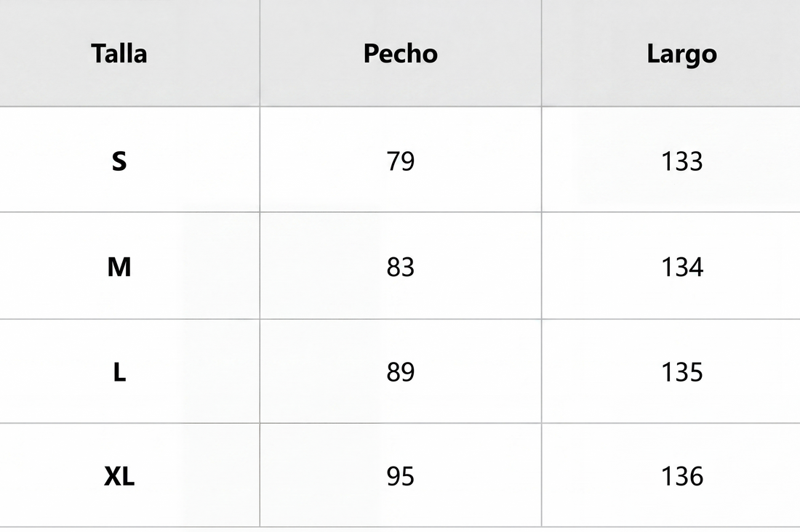
Task: Click the header divider between Pecho and Largo
Action: point(541,54)
